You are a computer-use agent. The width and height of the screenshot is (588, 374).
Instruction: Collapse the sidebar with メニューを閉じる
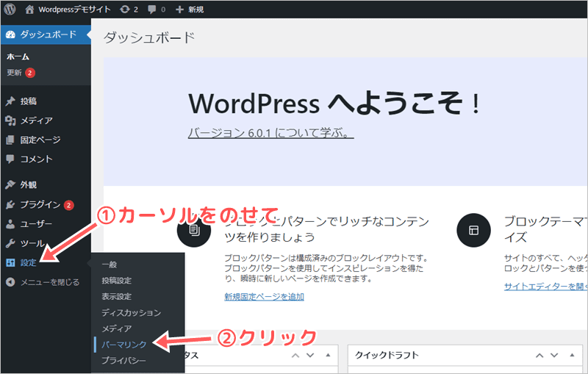click(x=49, y=281)
